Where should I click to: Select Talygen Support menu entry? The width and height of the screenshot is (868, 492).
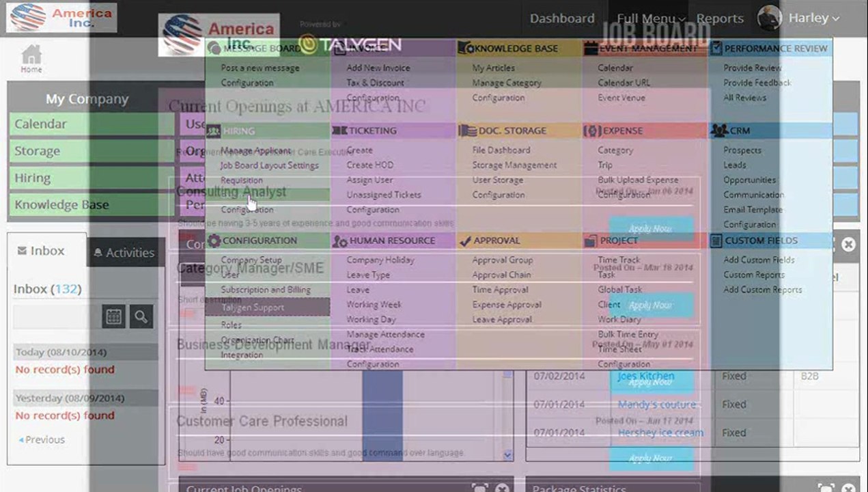267,307
